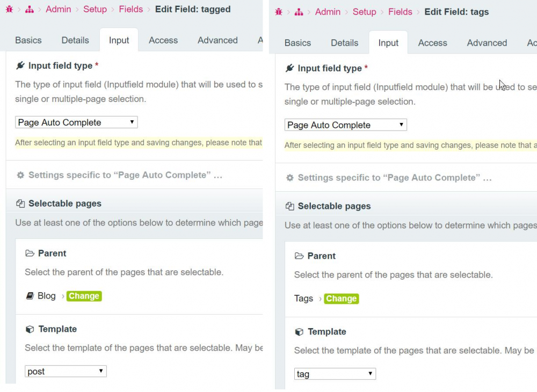Click the ProcessWire bug icon in left breadcrumb
Image resolution: width=537 pixels, height=392 pixels.
[x=9, y=9]
